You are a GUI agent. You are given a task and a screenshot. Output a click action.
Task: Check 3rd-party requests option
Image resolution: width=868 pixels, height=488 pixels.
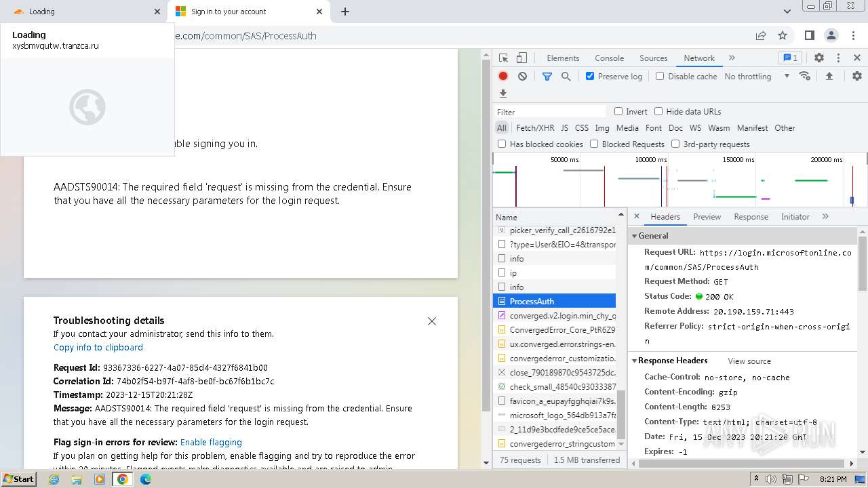(675, 144)
